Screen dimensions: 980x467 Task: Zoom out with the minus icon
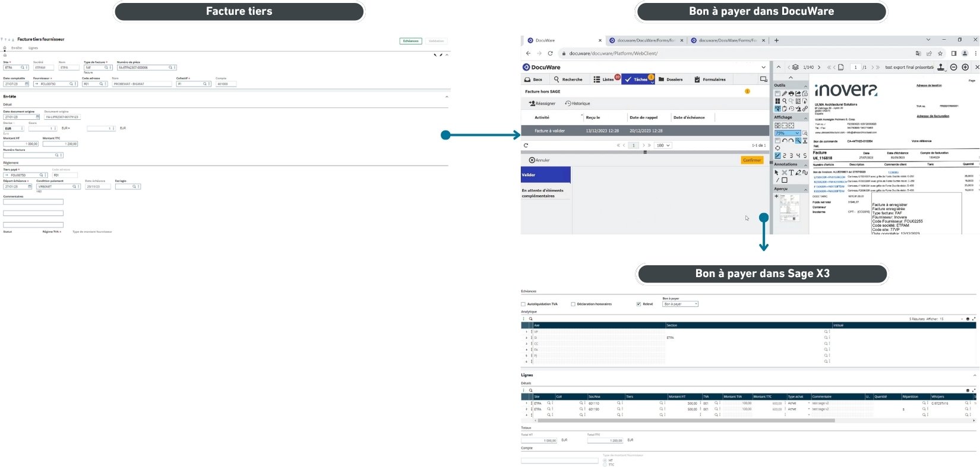click(954, 67)
